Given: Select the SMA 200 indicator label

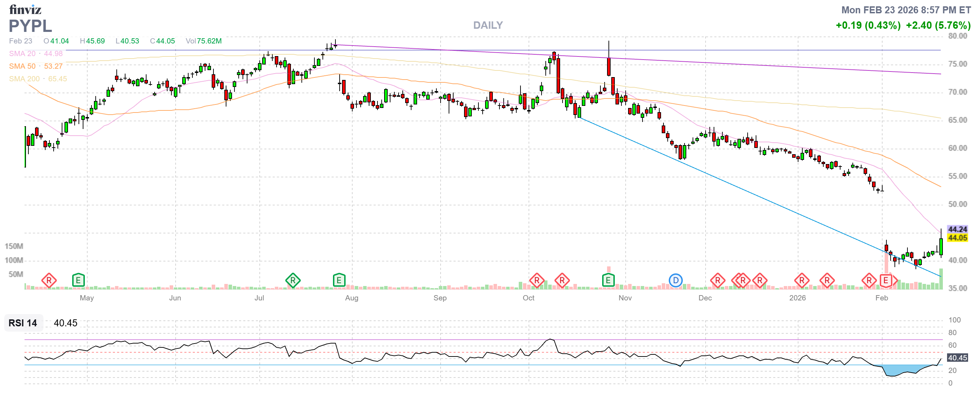Looking at the screenshot, I should click(24, 79).
